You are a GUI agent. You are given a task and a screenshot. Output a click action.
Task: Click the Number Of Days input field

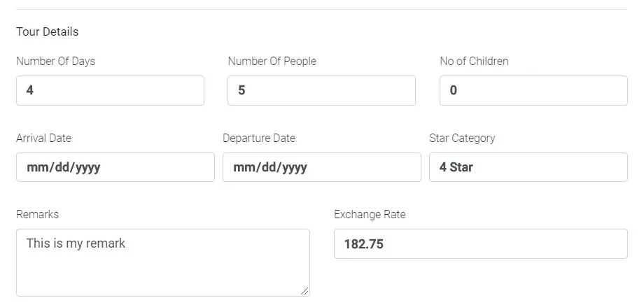coord(110,90)
